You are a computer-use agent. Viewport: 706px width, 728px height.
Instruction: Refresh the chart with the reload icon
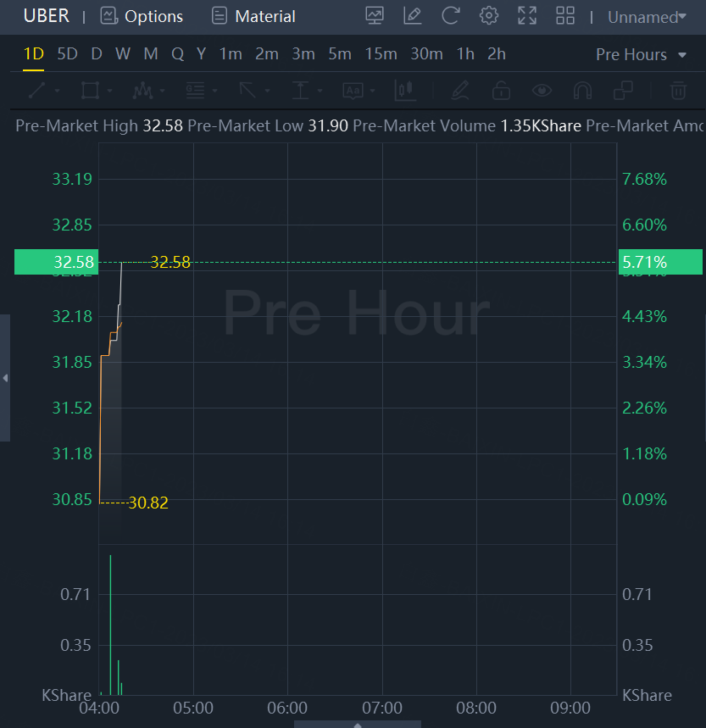point(450,15)
